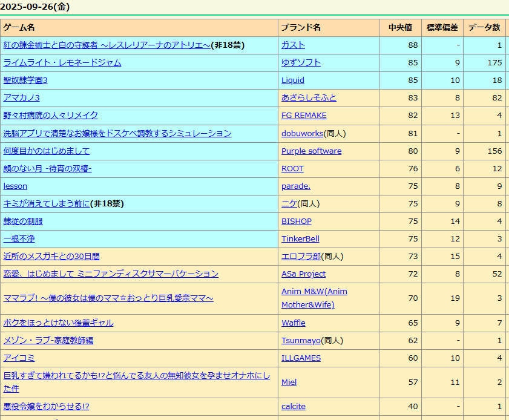Viewport: 509px width, 420px height.
Task: Open 一根不浄 game link
Action: click(19, 238)
